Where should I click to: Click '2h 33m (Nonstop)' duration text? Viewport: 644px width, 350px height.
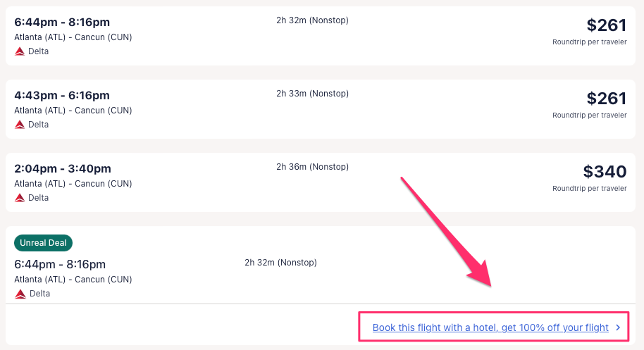tap(312, 94)
